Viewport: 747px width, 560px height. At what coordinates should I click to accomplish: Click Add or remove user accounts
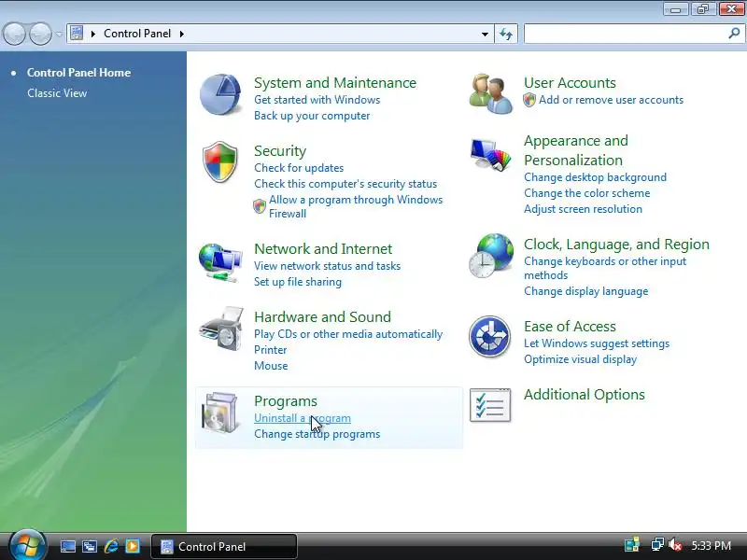[x=611, y=100]
